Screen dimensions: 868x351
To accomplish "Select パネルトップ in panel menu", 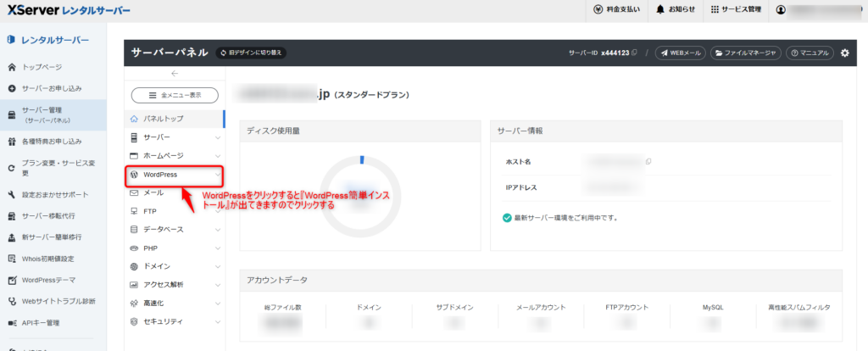I will click(x=175, y=119).
